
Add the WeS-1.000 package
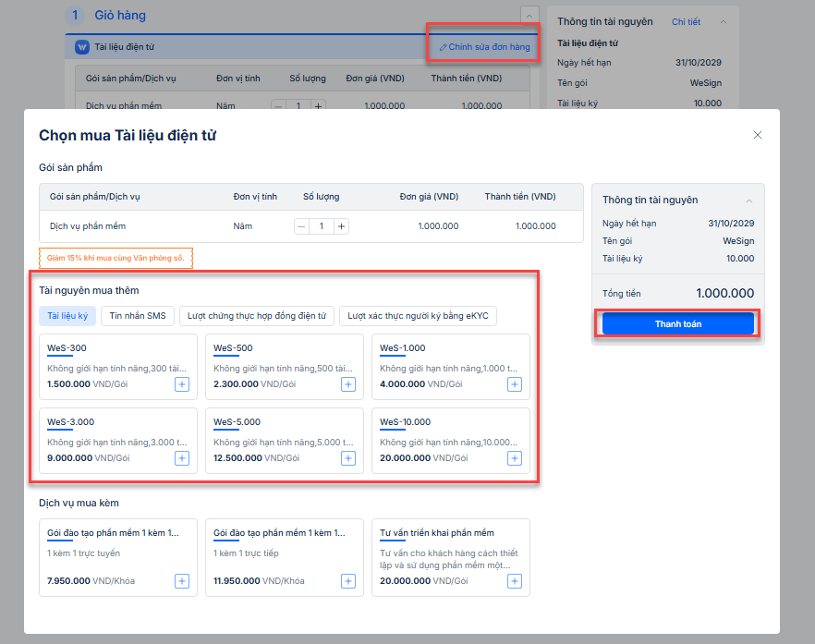[x=514, y=384]
